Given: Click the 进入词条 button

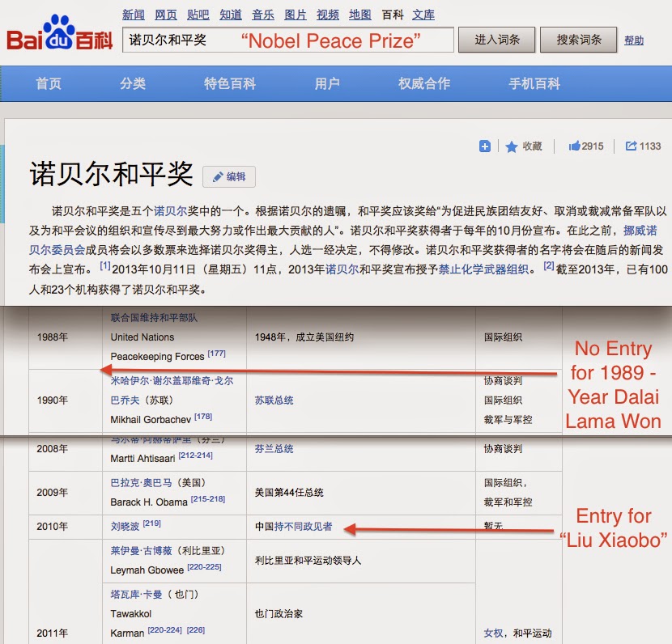Looking at the screenshot, I should coord(497,40).
